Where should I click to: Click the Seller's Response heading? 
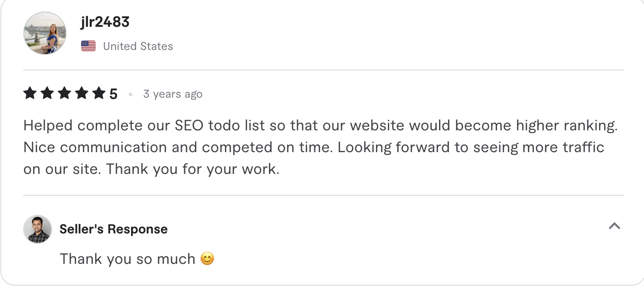pos(113,229)
